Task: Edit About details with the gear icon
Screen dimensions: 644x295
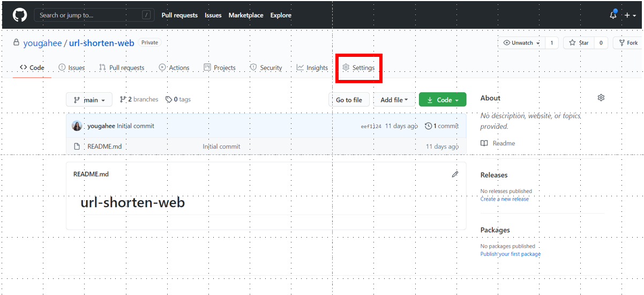Action: (x=601, y=98)
